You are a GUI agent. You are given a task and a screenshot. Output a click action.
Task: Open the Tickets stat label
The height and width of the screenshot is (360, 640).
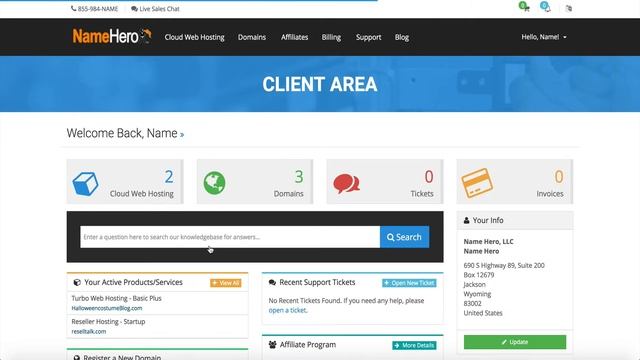(x=422, y=193)
